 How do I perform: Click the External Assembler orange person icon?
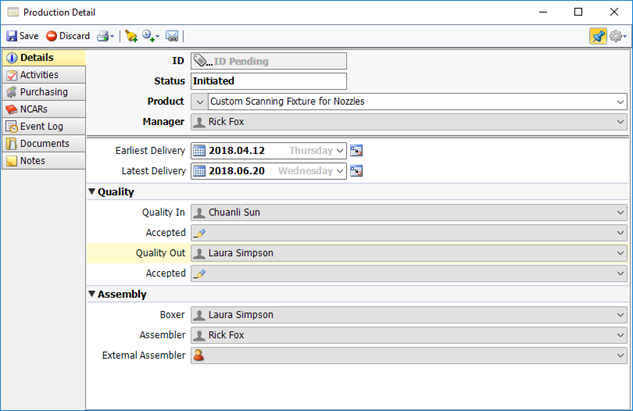[199, 355]
